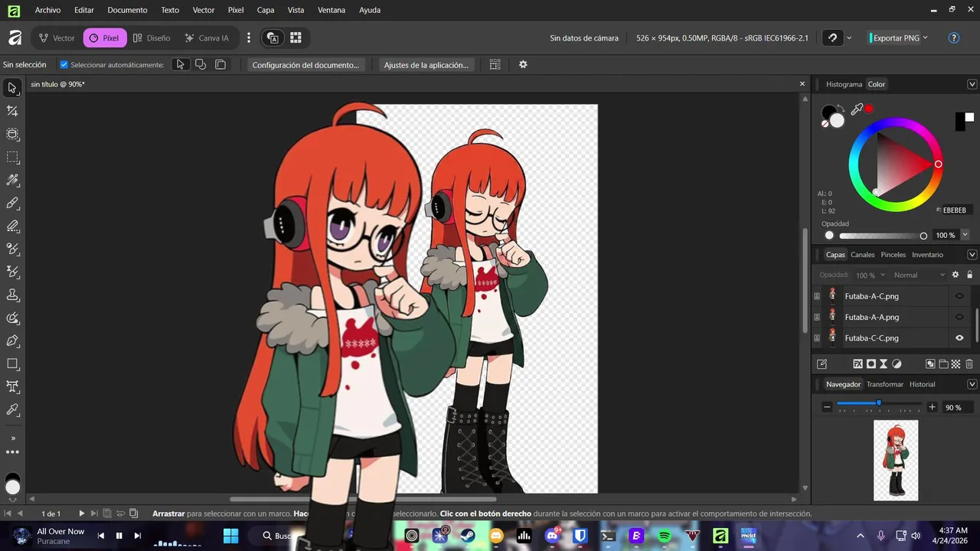The image size is (980, 551).
Task: Add a new pixel layer
Action: 955,364
